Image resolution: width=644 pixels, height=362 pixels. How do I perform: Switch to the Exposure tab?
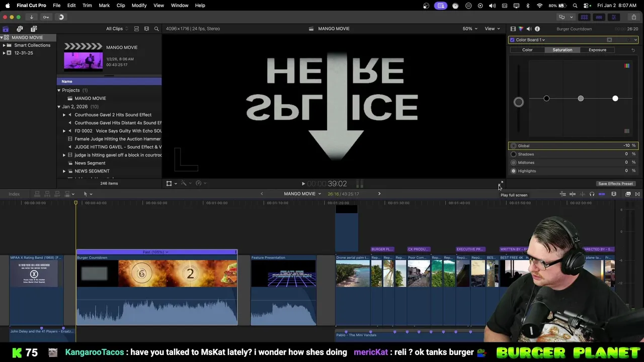click(597, 50)
